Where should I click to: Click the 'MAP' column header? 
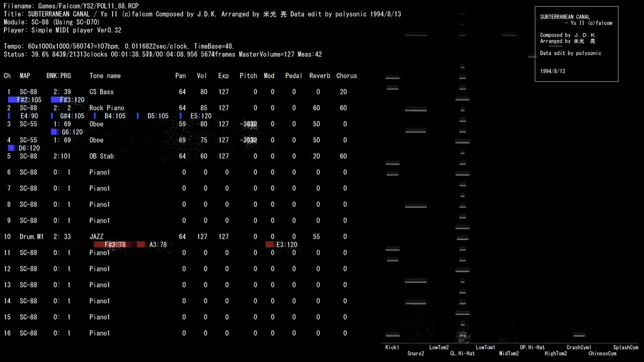tap(25, 75)
